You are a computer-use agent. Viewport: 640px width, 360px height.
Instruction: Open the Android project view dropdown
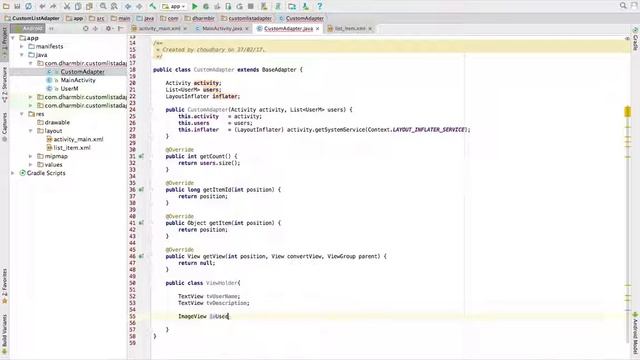click(28, 29)
